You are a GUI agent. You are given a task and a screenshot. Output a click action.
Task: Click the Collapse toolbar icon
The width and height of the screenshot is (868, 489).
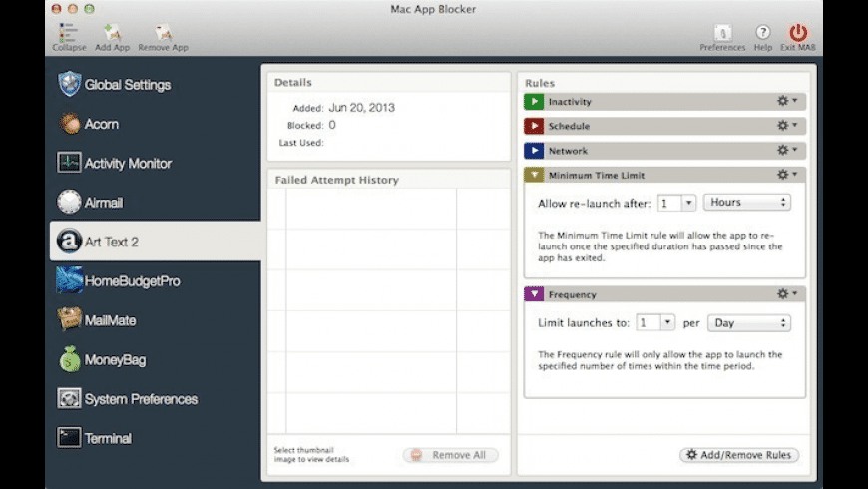pos(68,33)
